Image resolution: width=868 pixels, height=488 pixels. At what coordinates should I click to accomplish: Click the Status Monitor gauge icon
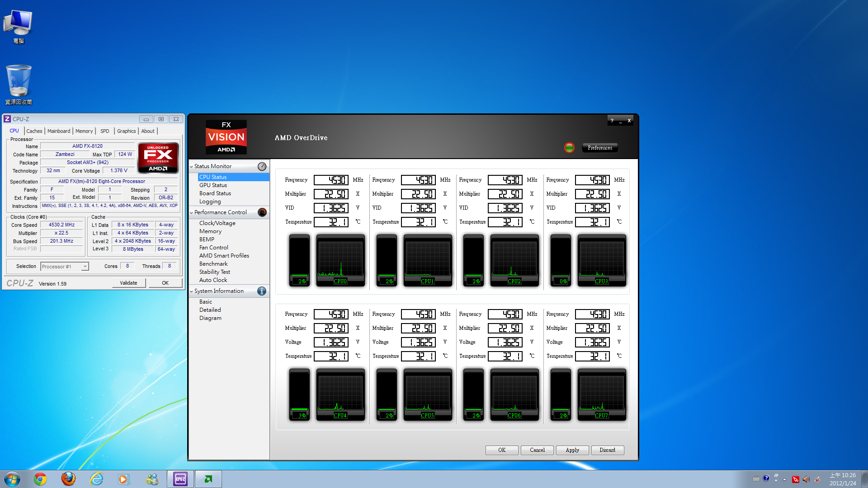262,166
